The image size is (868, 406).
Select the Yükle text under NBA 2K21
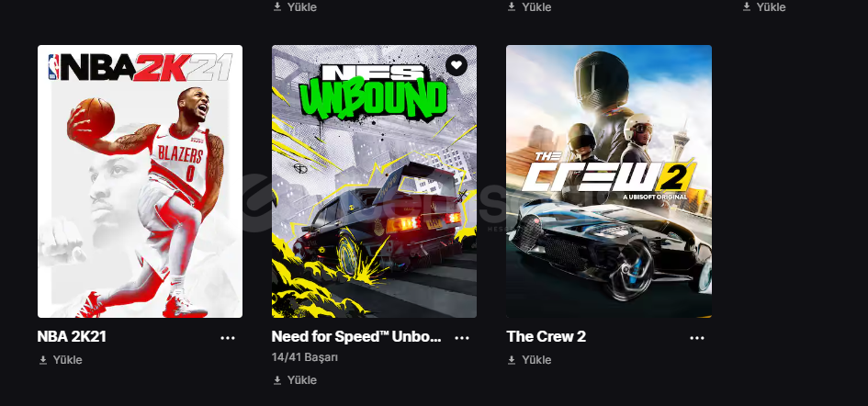point(68,360)
